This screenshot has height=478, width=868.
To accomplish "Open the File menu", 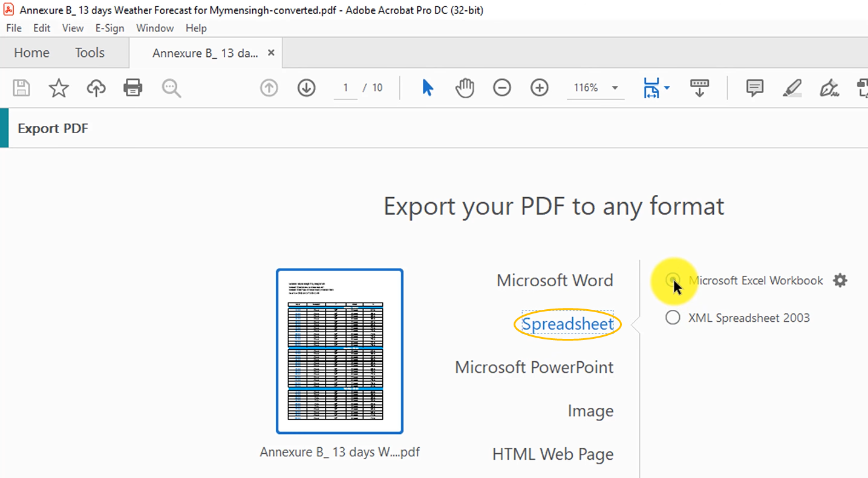I will [x=14, y=28].
